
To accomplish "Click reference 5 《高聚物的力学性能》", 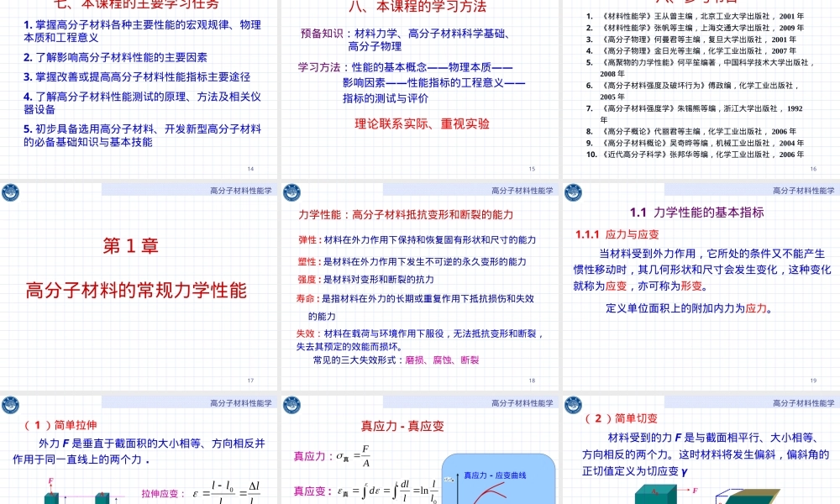I will pyautogui.click(x=701, y=68).
